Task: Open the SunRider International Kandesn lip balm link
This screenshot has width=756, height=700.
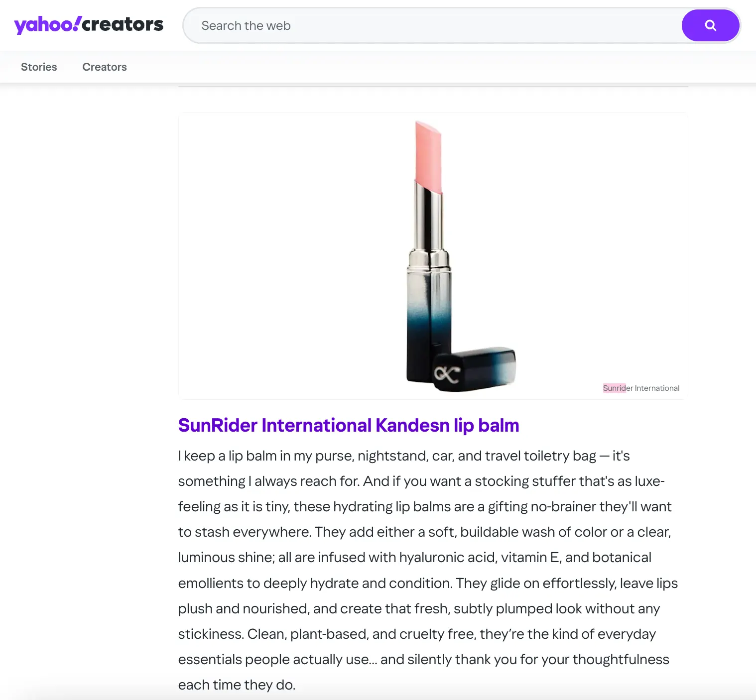Action: pyautogui.click(x=348, y=426)
